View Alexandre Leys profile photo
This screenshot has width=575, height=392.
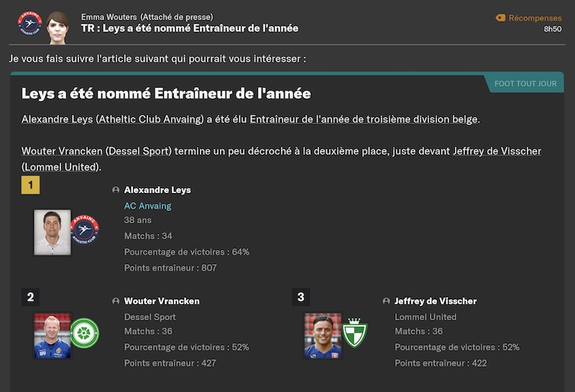[52, 233]
